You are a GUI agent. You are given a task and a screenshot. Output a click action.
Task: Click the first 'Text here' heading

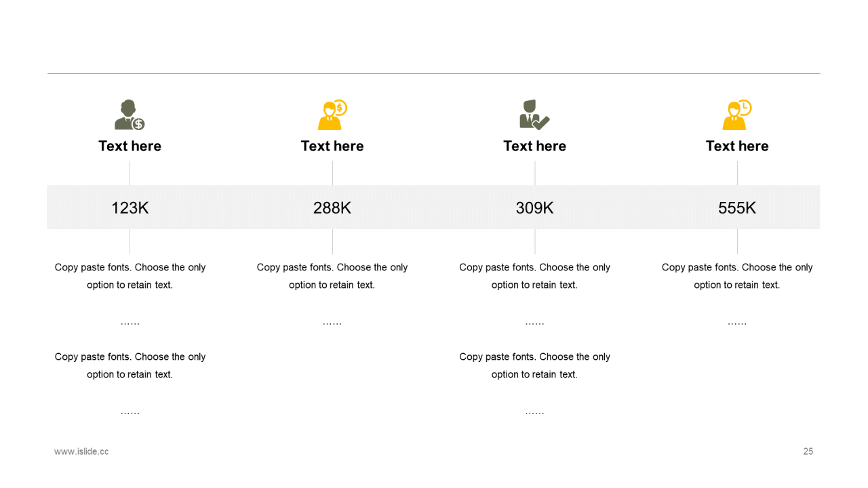point(130,146)
